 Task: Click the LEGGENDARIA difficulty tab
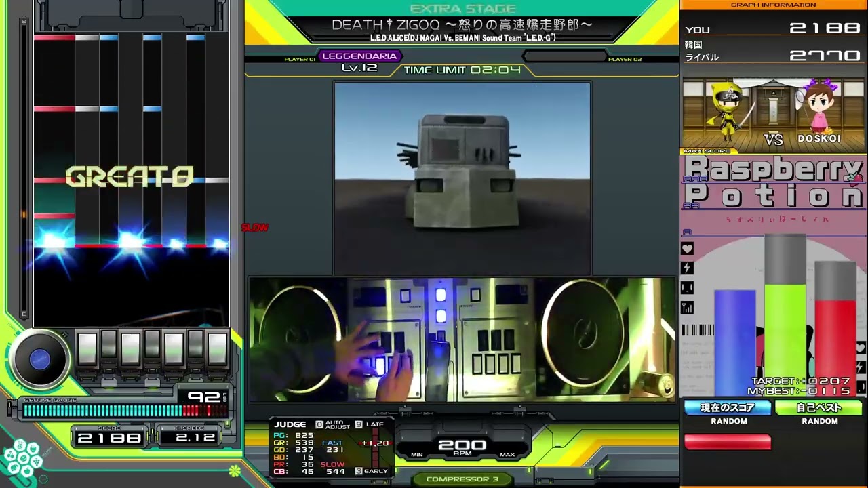(359, 56)
